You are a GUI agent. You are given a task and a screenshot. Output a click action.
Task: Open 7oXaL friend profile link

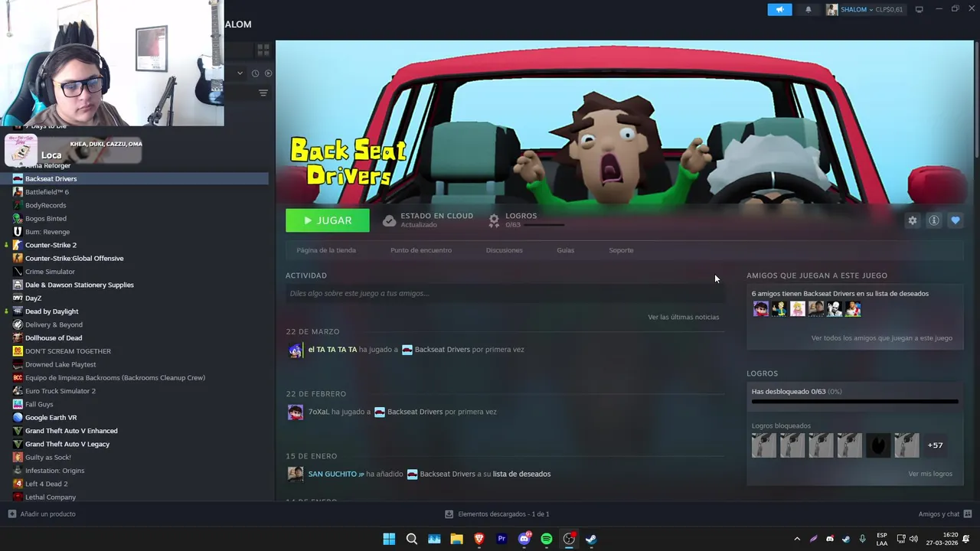coord(318,412)
